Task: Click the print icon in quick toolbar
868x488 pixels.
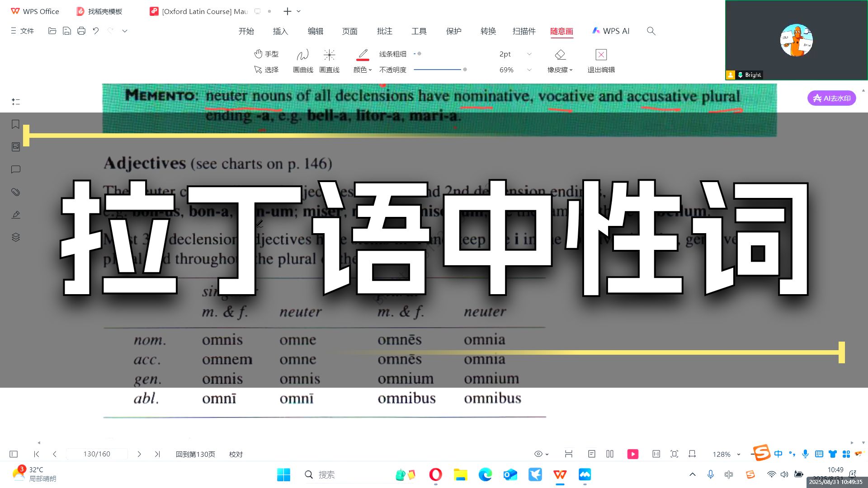Action: [81, 31]
